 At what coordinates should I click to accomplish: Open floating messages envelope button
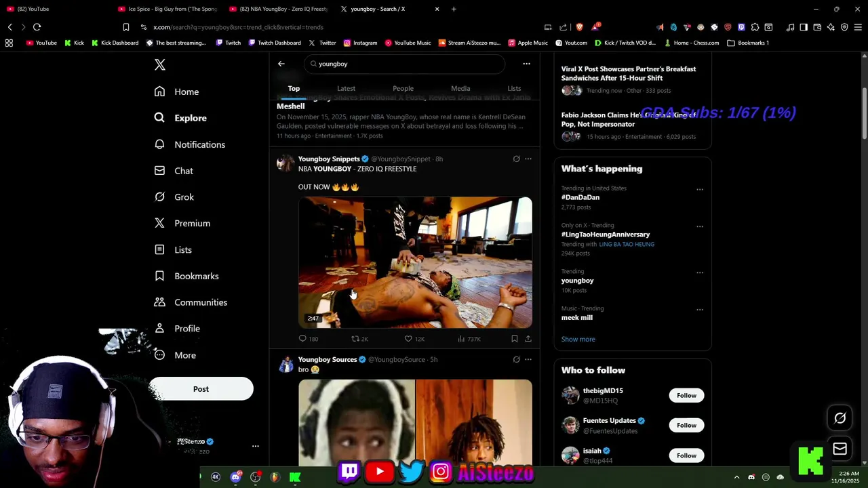pos(840,449)
